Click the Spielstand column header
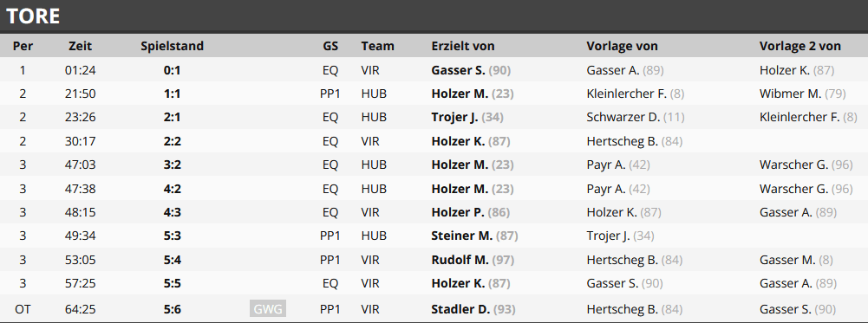 (173, 46)
